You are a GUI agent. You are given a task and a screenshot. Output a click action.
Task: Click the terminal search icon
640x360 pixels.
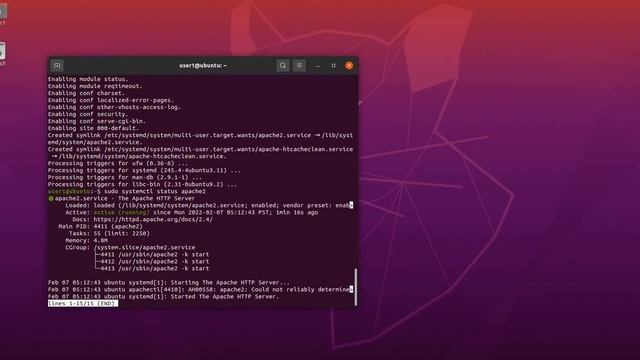pyautogui.click(x=283, y=65)
